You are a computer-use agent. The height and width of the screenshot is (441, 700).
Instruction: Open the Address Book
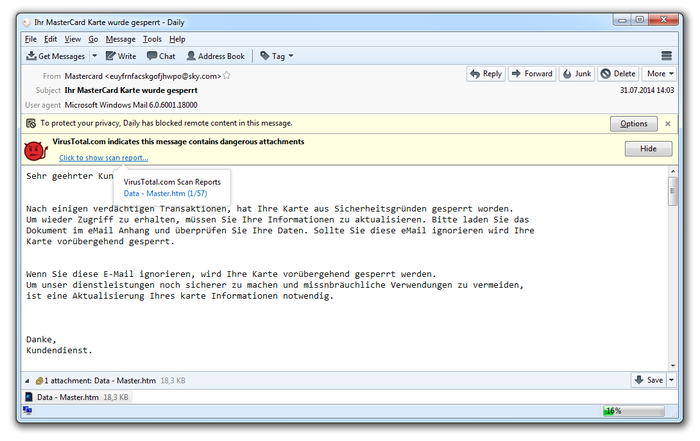click(x=216, y=56)
